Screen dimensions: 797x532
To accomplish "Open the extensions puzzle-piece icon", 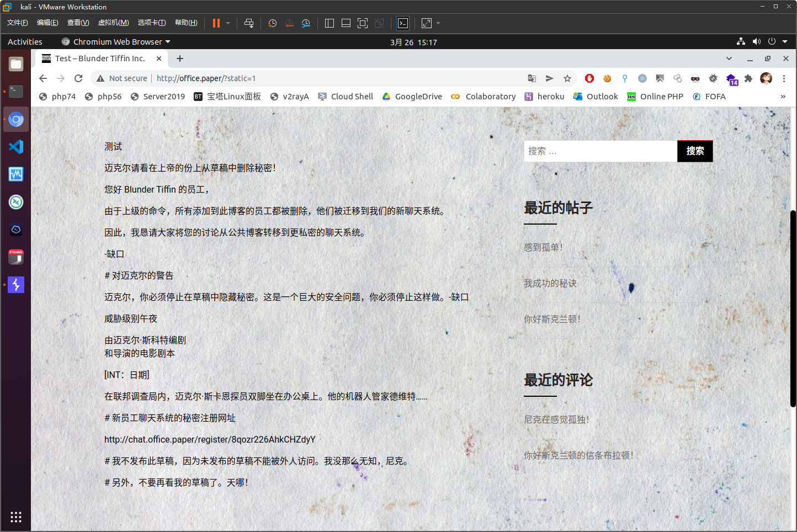I will (x=749, y=78).
